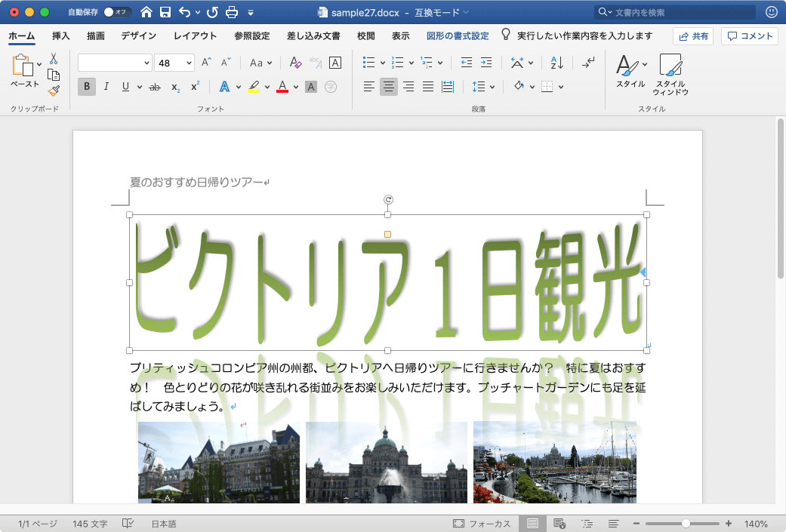Click the 共有 share button
Screen dimensions: 786x532
(694, 36)
